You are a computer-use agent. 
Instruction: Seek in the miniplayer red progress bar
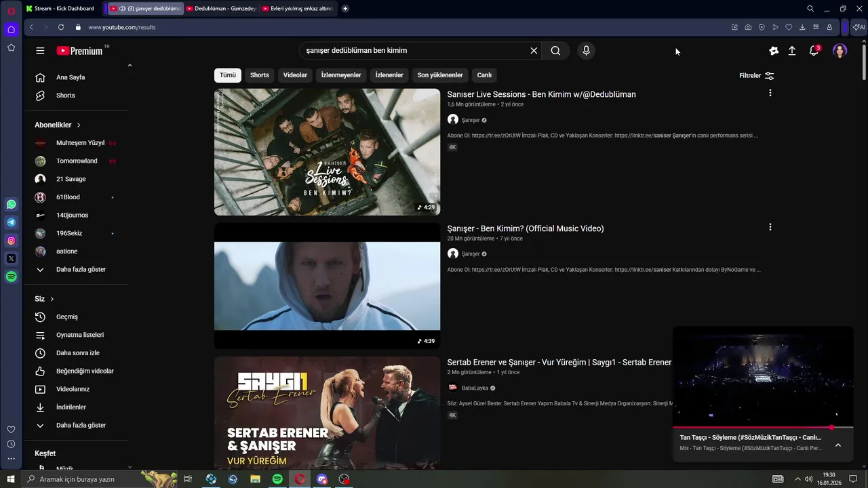tap(763, 428)
